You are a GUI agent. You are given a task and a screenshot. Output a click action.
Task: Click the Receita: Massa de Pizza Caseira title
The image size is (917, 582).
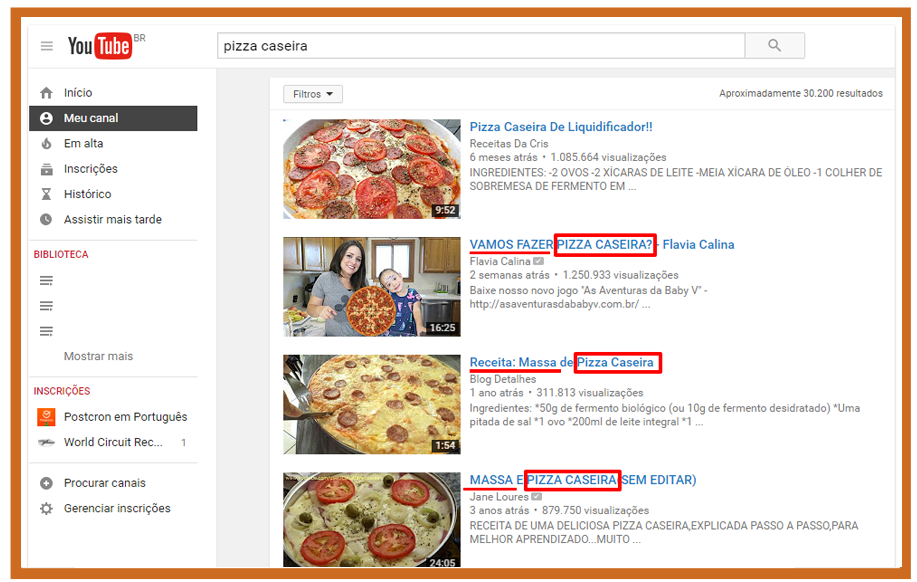[x=561, y=363]
